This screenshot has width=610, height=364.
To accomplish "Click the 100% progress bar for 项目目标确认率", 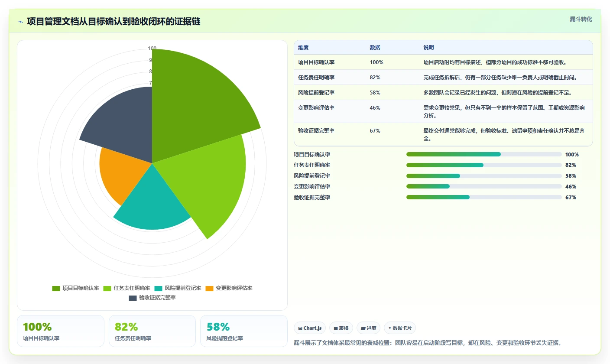I will tap(484, 154).
